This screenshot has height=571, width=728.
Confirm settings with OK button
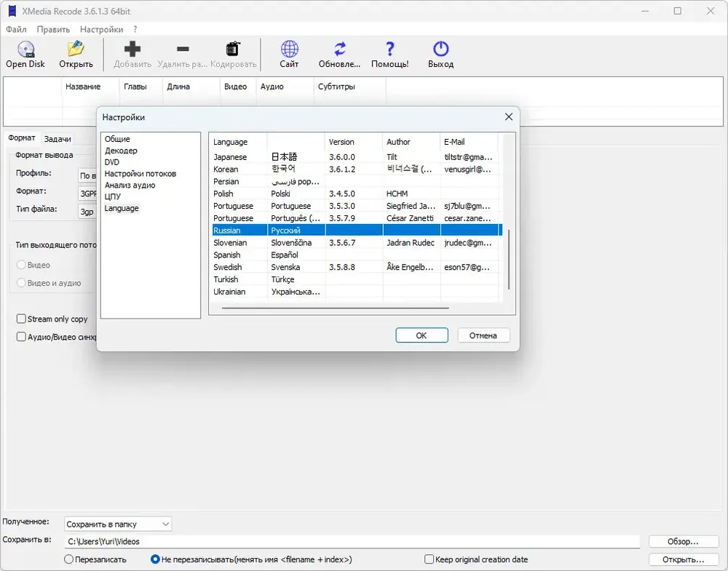(x=422, y=335)
